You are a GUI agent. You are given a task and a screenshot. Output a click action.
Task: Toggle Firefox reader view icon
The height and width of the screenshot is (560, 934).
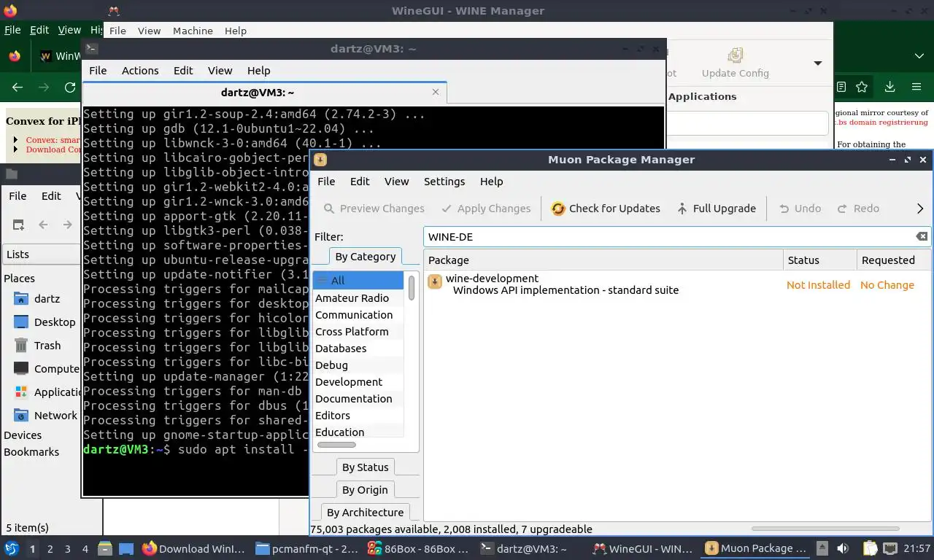tap(841, 87)
